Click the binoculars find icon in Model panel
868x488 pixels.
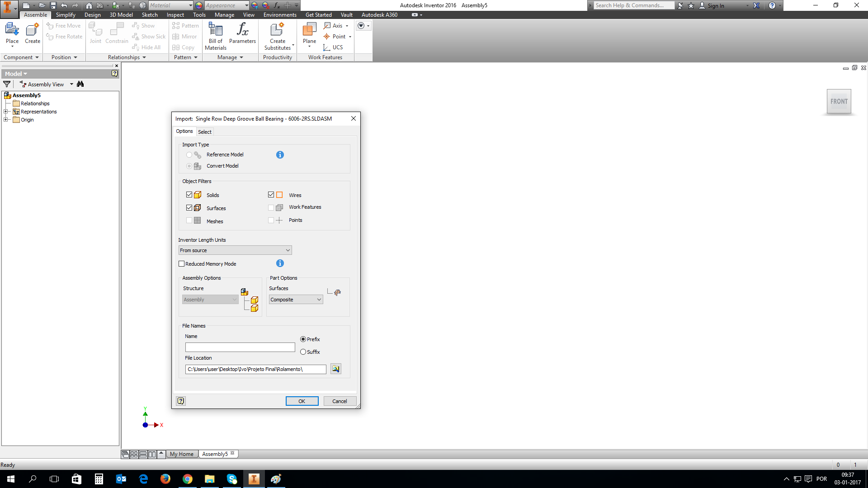tap(80, 84)
